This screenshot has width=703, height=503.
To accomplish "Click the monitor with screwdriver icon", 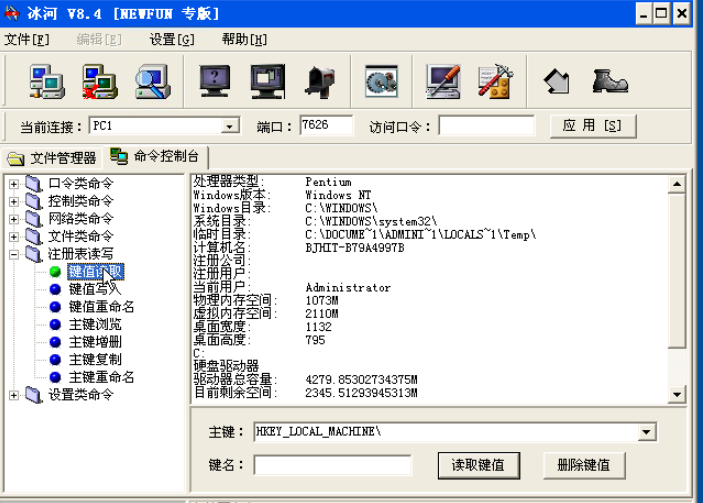I will pos(443,82).
